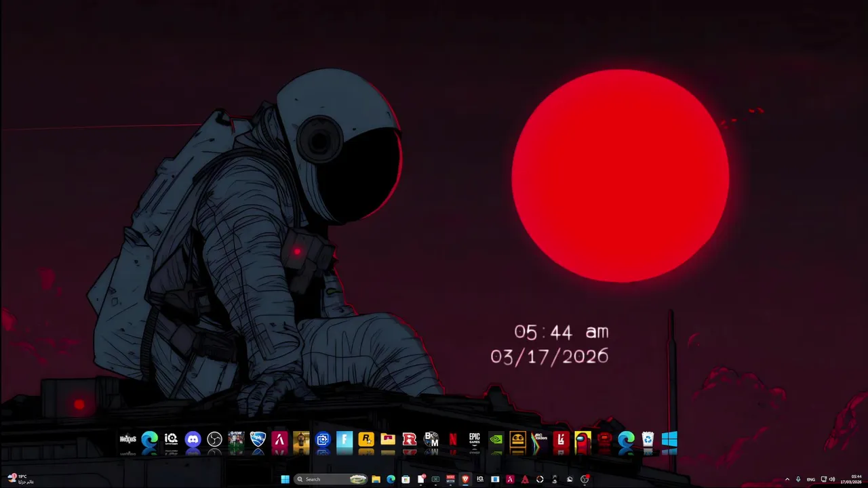Open the Nexus app from the dock
Viewport: 868px width, 488px height.
point(128,440)
